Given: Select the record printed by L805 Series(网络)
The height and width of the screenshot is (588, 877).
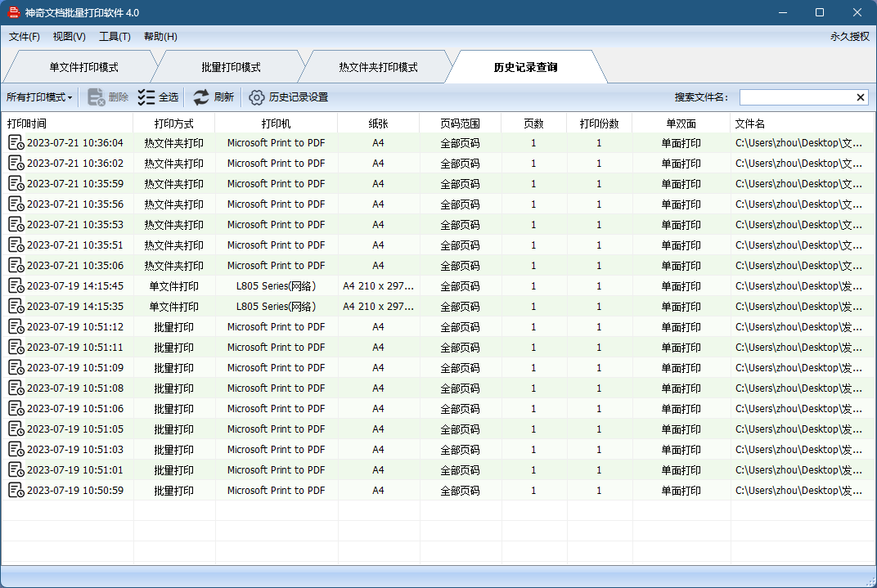Looking at the screenshot, I should click(277, 285).
